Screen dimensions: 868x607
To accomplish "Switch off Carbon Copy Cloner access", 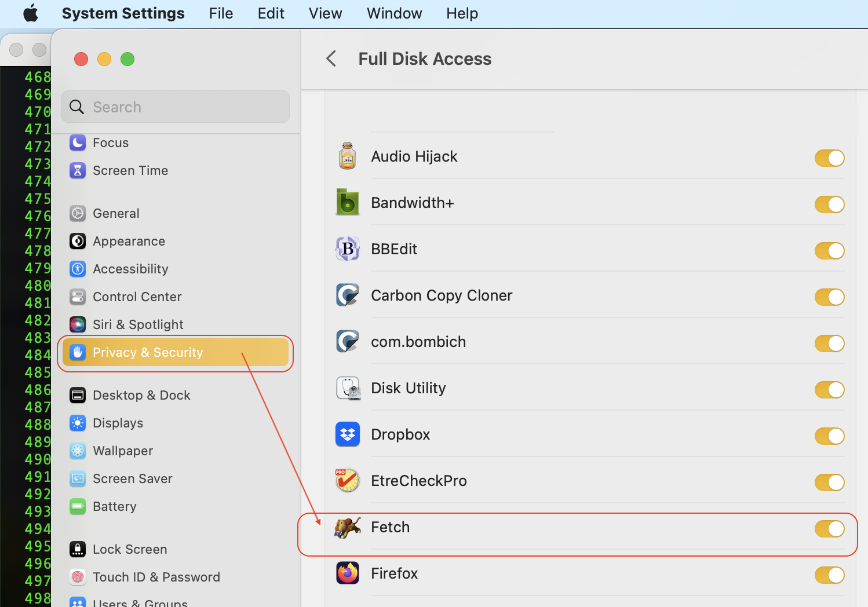I will [830, 297].
